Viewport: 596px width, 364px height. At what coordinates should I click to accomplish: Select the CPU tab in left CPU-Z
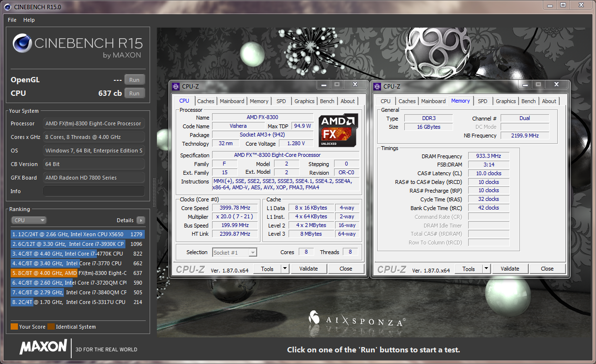[184, 101]
